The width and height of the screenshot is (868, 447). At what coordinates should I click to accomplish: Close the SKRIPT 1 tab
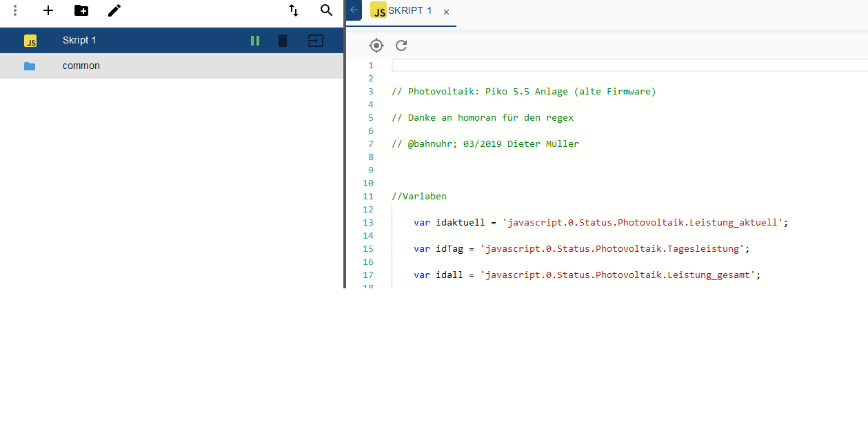click(x=447, y=12)
